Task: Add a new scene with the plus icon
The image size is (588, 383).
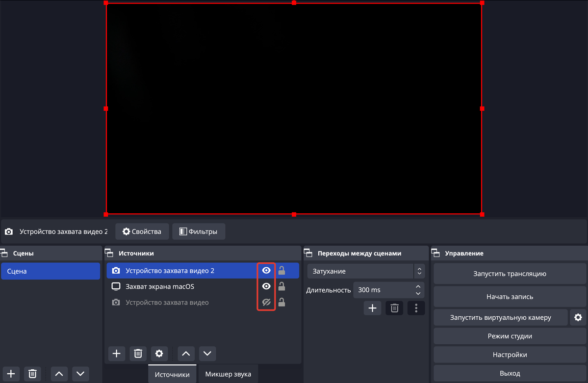Action: (x=11, y=374)
